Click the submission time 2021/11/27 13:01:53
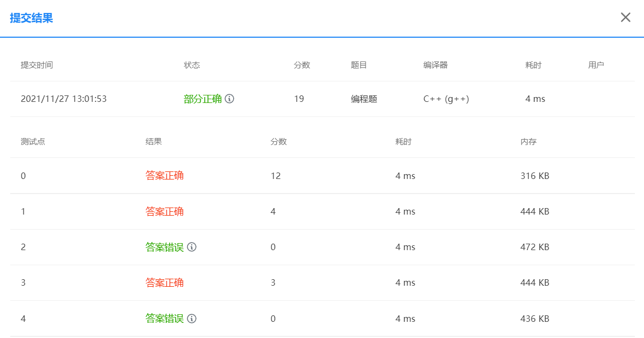This screenshot has height=338, width=644. [x=64, y=99]
